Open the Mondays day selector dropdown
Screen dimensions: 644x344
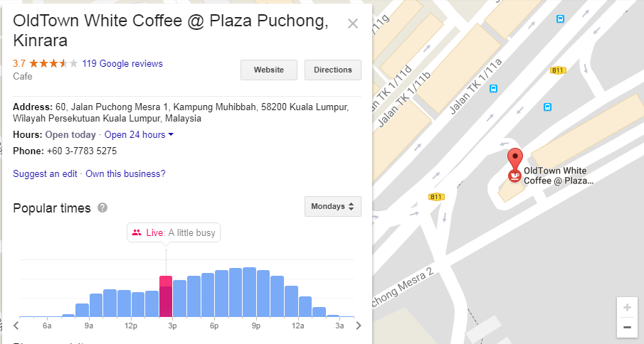click(x=332, y=207)
